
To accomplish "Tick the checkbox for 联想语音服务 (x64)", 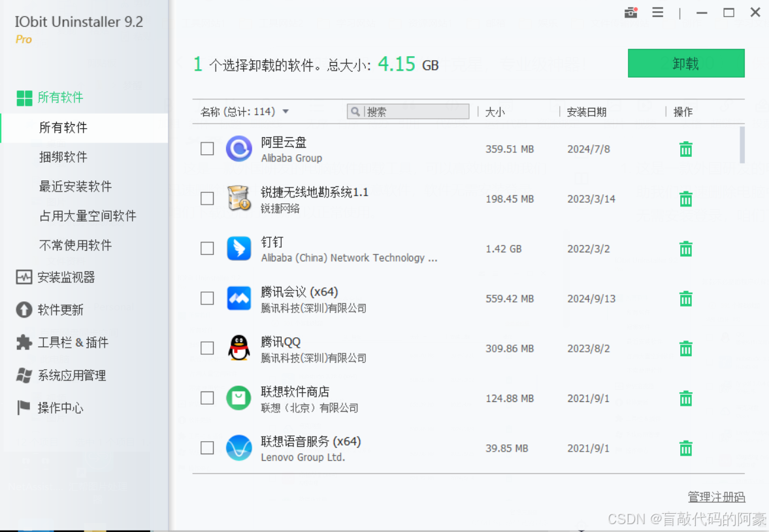I will click(x=207, y=448).
